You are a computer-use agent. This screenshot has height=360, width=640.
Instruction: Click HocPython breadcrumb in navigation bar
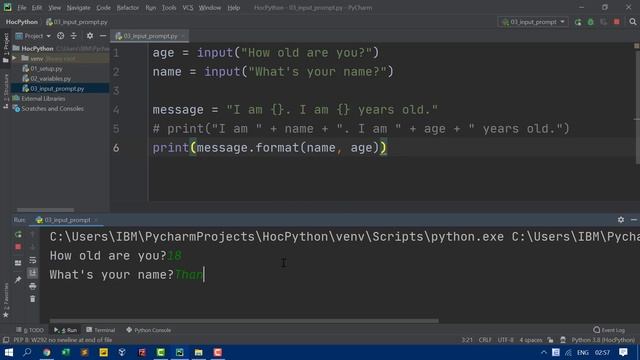click(x=22, y=22)
